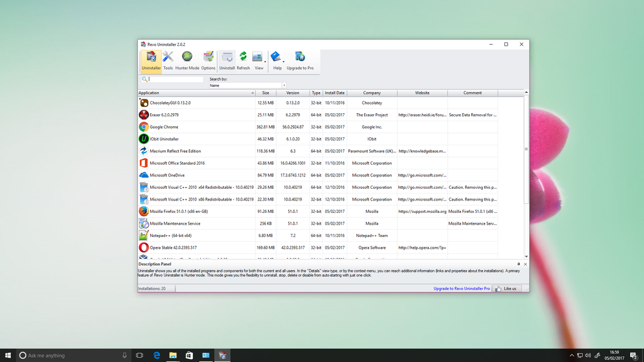Click the Like us button
The width and height of the screenshot is (644, 362).
[506, 288]
